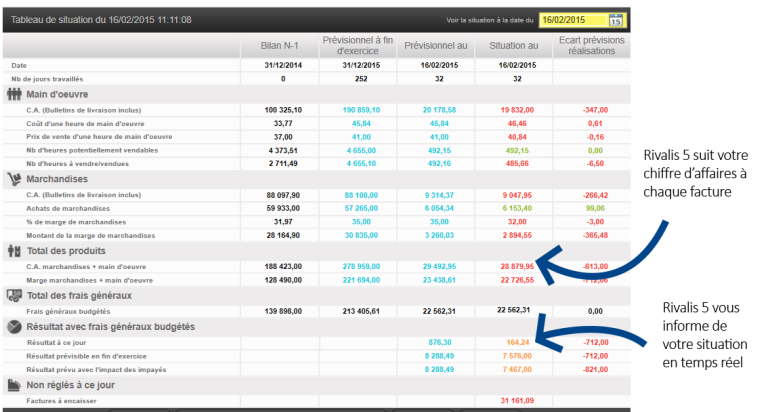768x412 pixels.
Task: Click the 485,66 heures vendues value
Action: pos(517,164)
